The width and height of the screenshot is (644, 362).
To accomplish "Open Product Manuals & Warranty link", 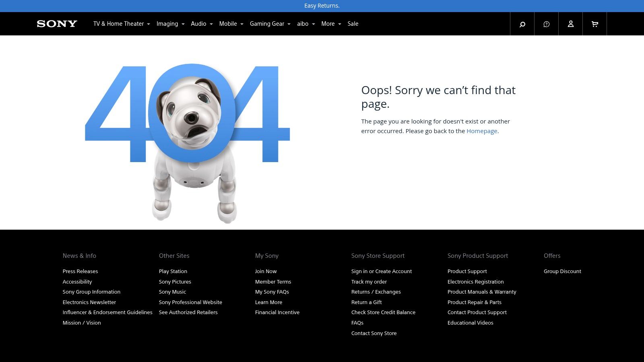I will [482, 292].
